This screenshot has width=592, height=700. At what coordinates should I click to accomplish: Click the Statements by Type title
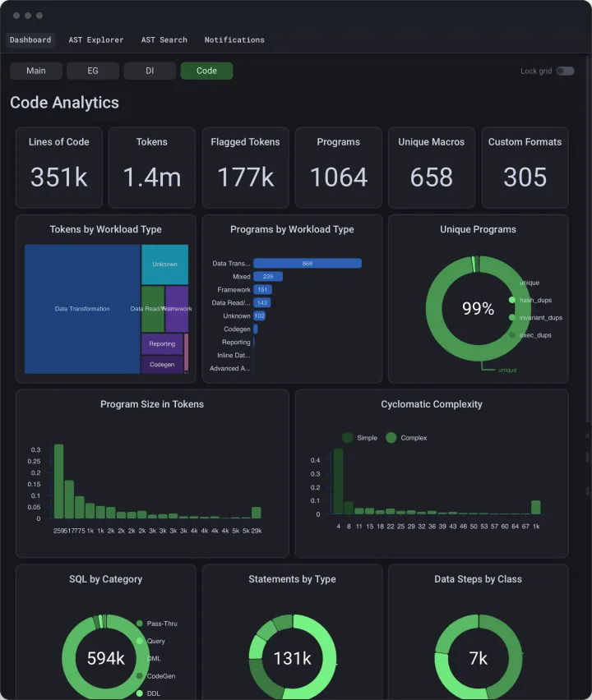pos(292,579)
